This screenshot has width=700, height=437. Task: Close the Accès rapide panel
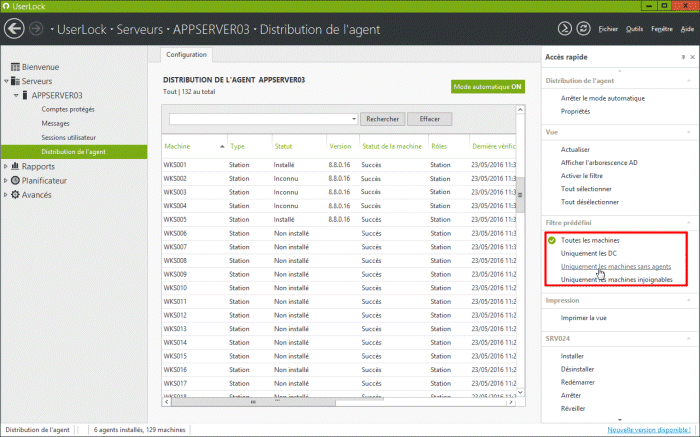[x=692, y=57]
